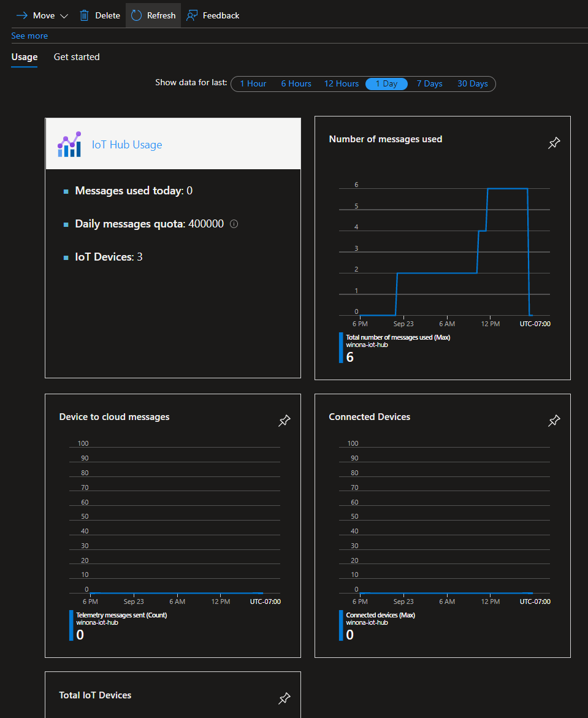
Task: Click the info icon beside Daily messages quota
Action: [233, 224]
